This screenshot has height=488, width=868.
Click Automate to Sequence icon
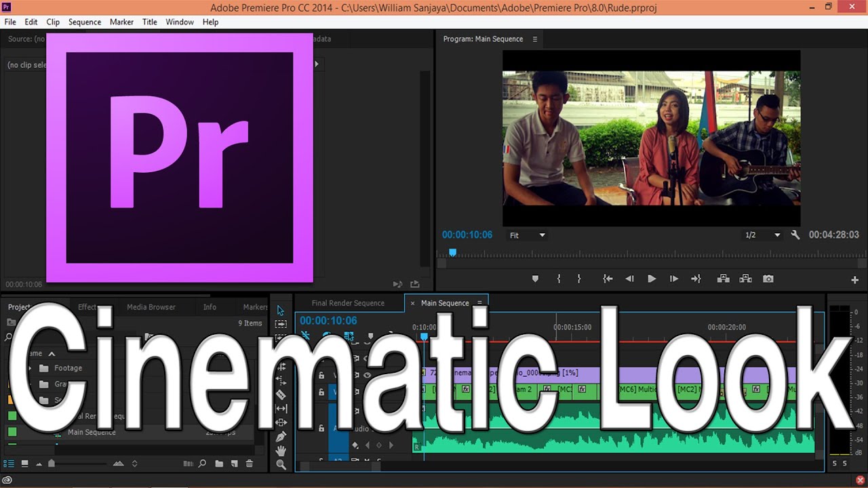pos(189,464)
